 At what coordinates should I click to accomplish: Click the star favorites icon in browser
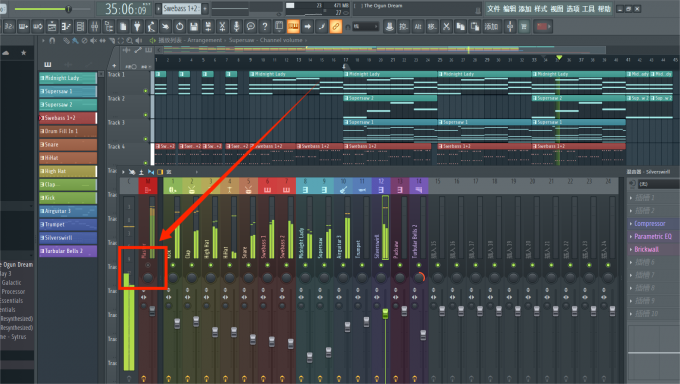(x=24, y=53)
